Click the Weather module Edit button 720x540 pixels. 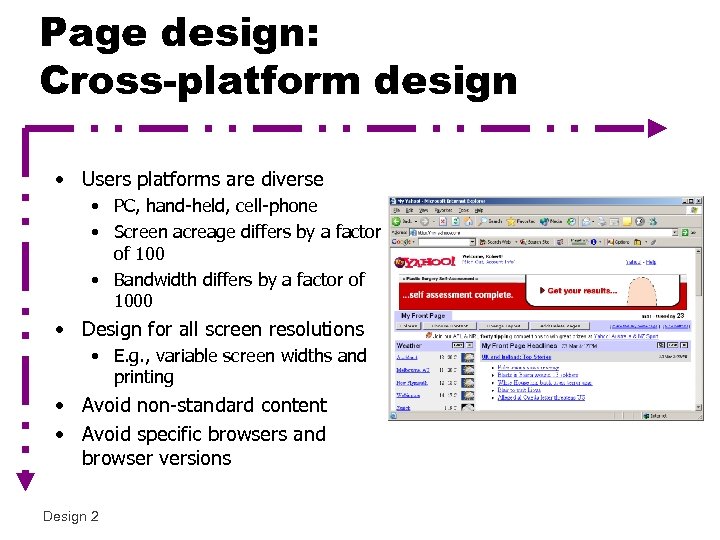pos(458,345)
